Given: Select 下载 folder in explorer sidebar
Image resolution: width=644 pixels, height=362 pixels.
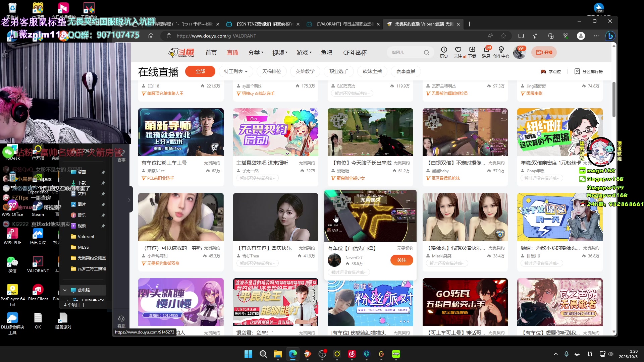Looking at the screenshot, I should coord(82,183).
